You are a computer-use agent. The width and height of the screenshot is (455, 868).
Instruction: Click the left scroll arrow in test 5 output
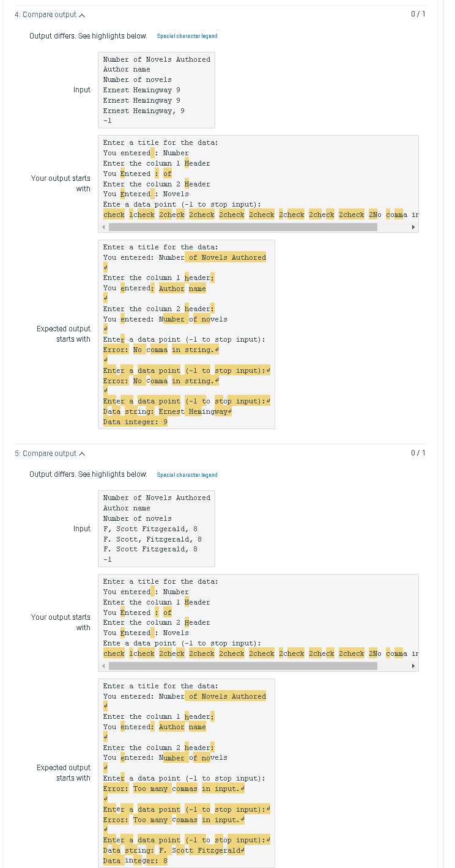coord(102,666)
